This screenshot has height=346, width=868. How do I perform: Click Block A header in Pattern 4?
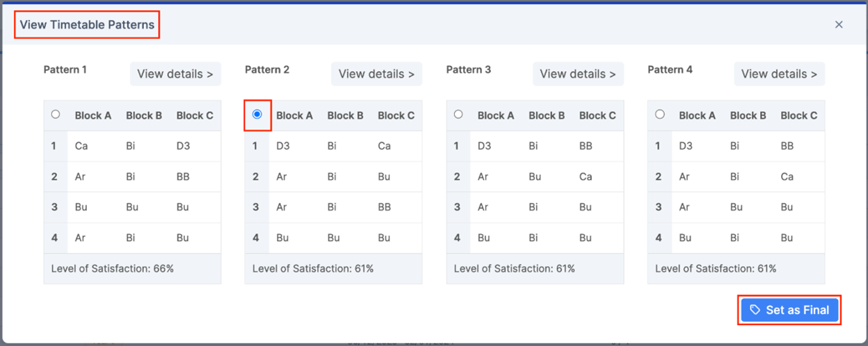(698, 115)
